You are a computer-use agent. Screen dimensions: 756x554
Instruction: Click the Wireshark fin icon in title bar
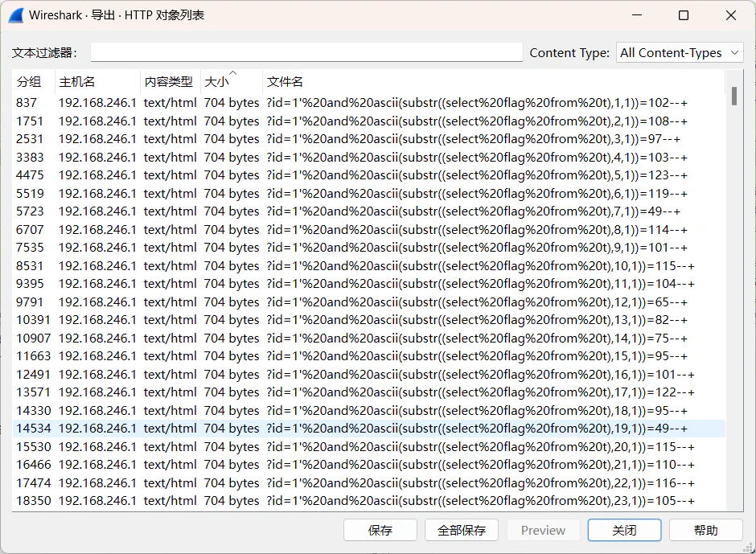click(16, 15)
